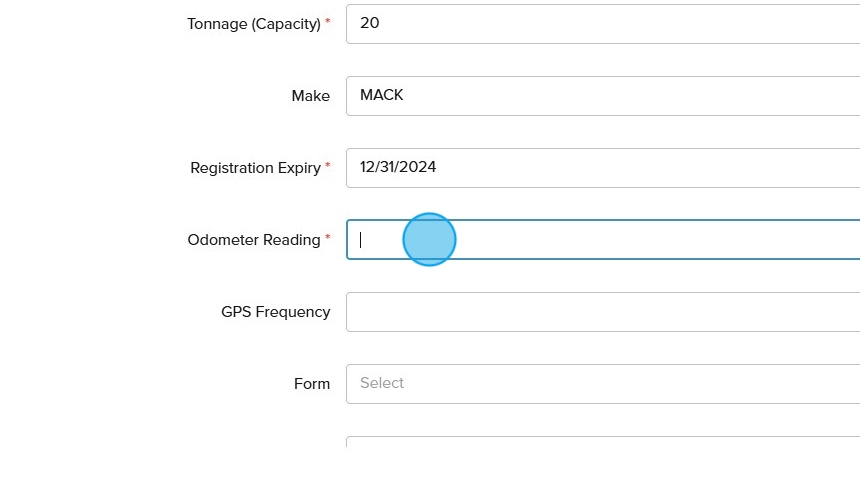The image size is (860, 481).
Task: Click the red asterisk beside Tonnage (Capacity)
Action: 328,21
